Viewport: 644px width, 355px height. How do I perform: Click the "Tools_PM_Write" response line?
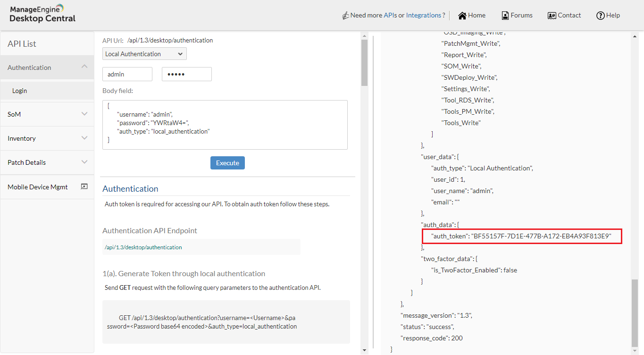point(468,111)
